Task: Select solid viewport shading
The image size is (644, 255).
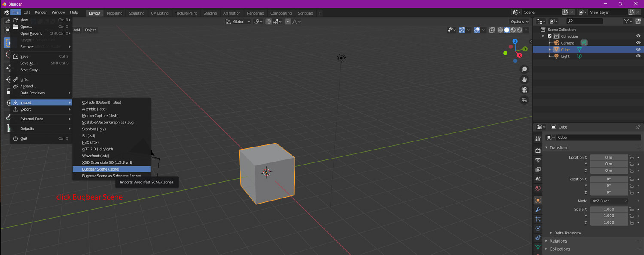Action: click(507, 30)
